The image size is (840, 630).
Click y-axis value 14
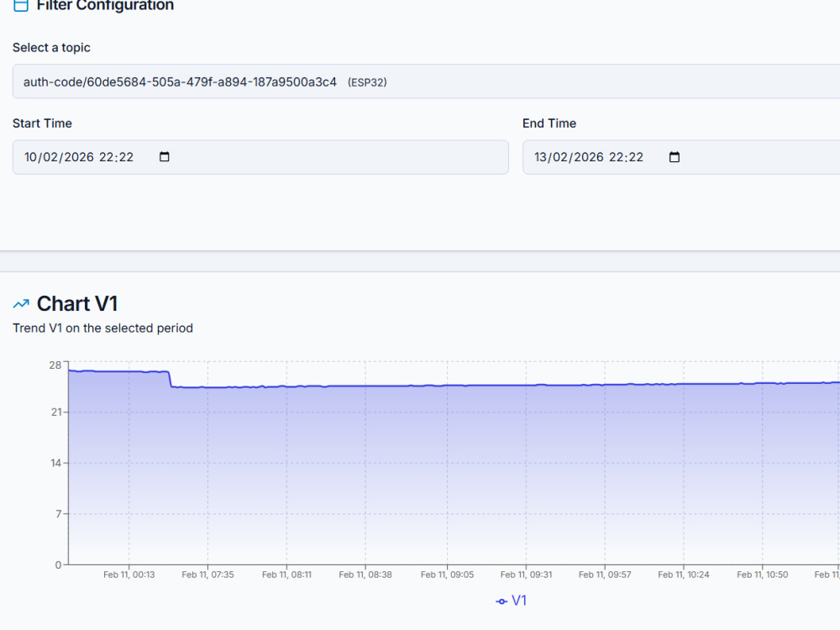[x=56, y=463]
